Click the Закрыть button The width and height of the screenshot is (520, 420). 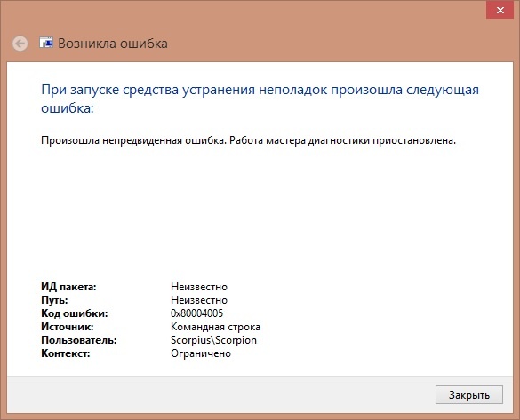point(469,395)
